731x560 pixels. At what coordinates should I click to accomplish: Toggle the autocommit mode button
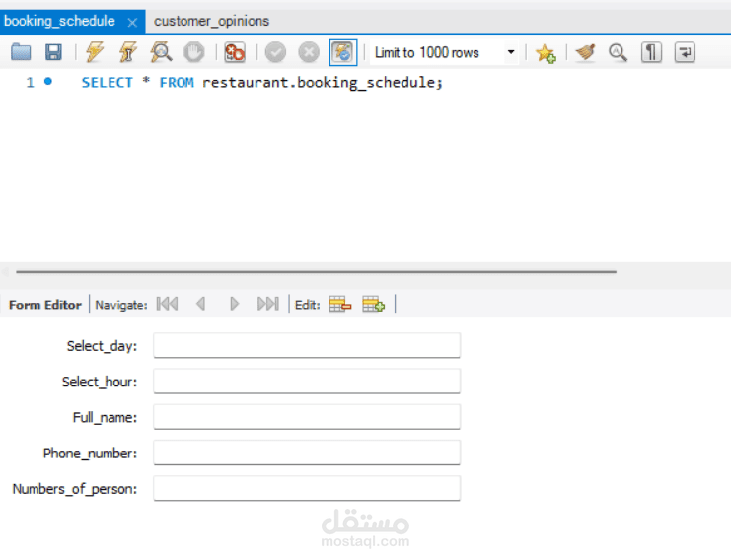coord(343,52)
